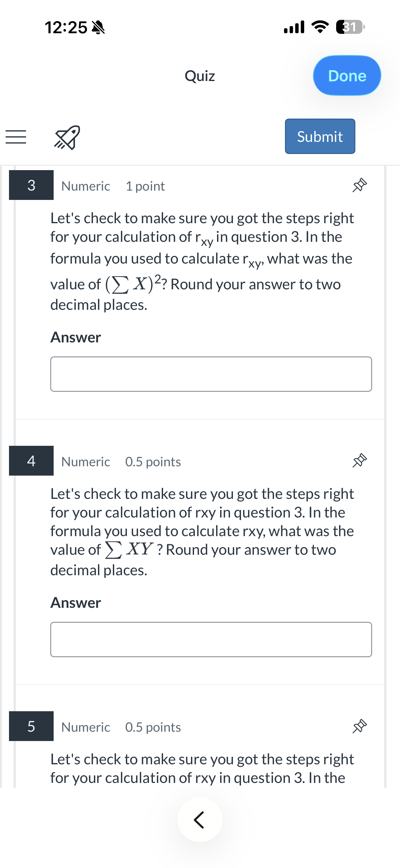Pin question 3 with the pushpin icon

[x=359, y=185]
